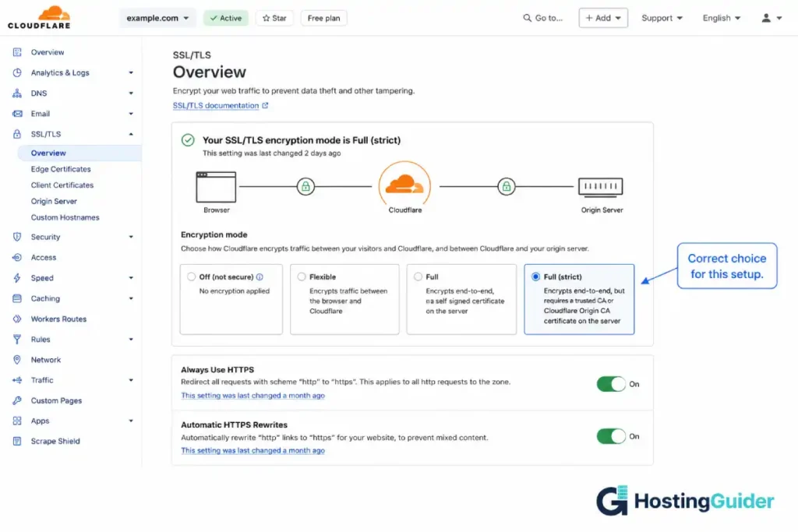The width and height of the screenshot is (798, 532).
Task: Click the lock icon between Browser and Cloudflare
Action: pos(305,187)
